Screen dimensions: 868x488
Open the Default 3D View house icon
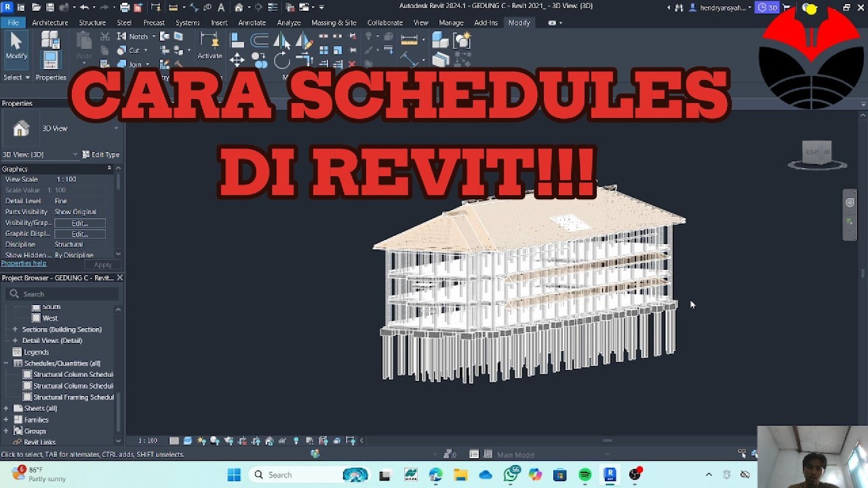pos(239,7)
